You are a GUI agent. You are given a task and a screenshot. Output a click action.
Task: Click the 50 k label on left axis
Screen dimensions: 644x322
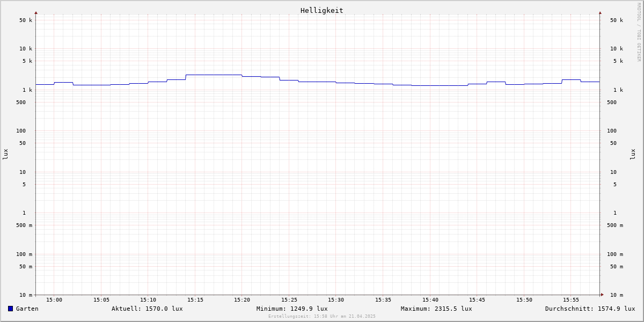[x=26, y=20]
